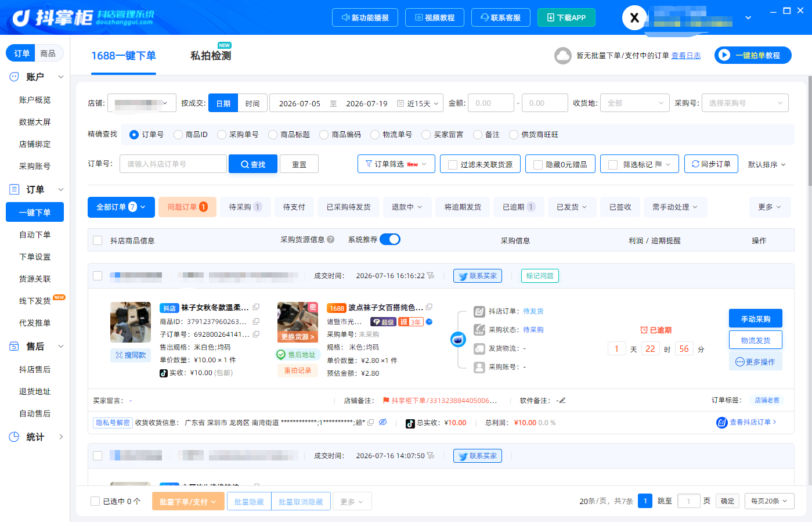Toggle the 收货信息 eye visibility icon
The image size is (812, 522).
383,422
